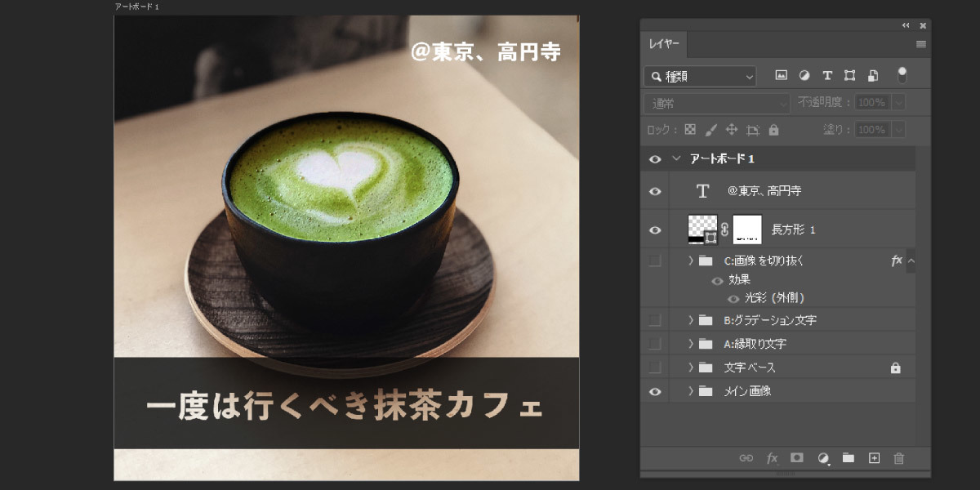Viewport: 980px width, 490px height.
Task: Create a new layer
Action: coord(874,458)
